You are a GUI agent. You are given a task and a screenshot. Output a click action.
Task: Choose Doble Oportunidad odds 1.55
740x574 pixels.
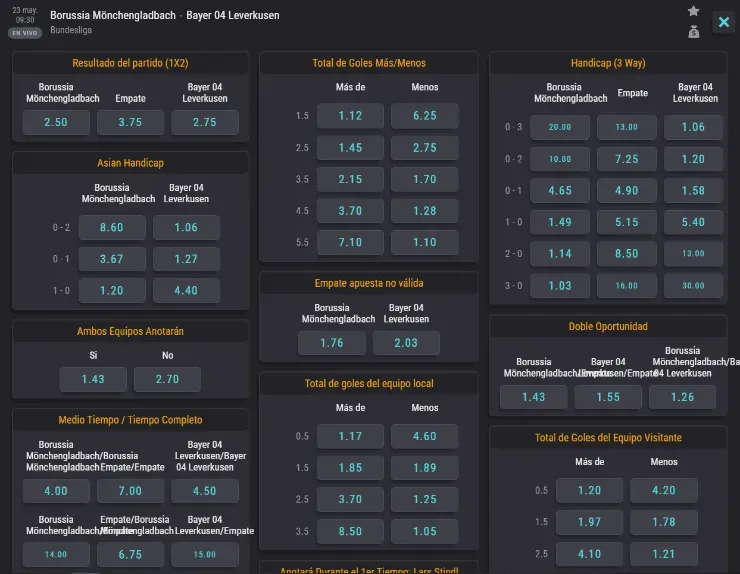point(607,397)
